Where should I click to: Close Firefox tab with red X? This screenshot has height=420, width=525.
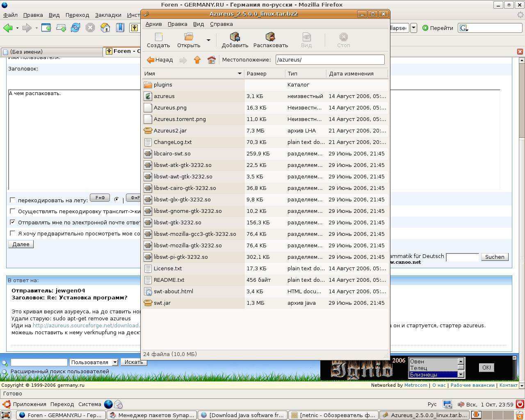[x=520, y=52]
